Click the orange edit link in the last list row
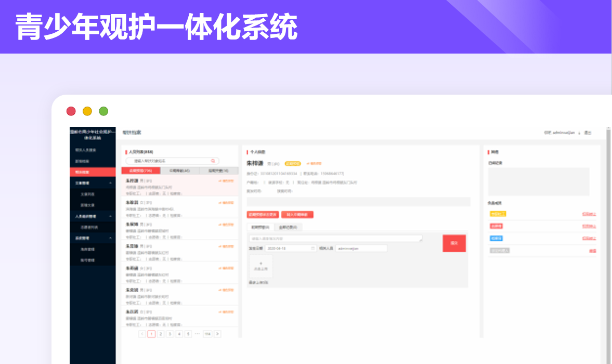The height and width of the screenshot is (364, 612). [x=226, y=312]
